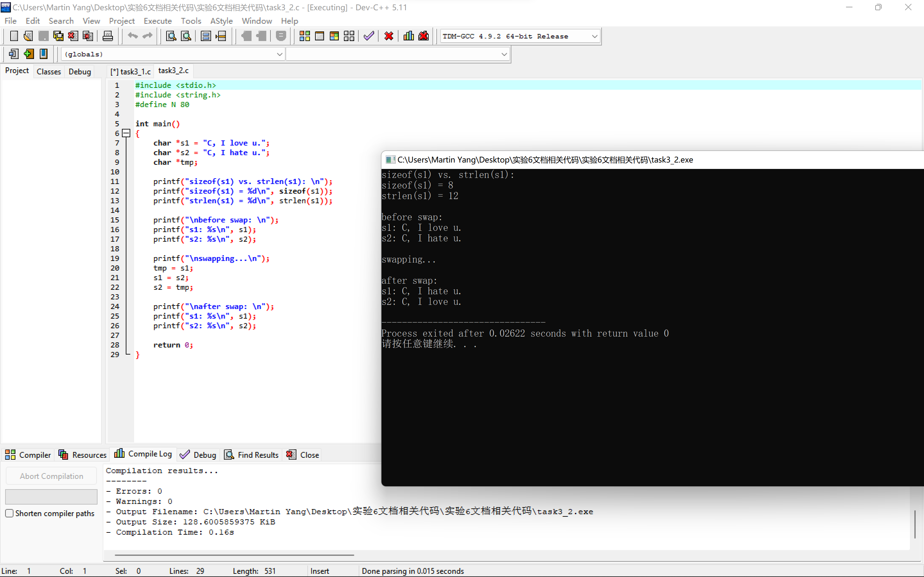Click the Save All icon
Screen dimensions: 924x577
click(x=58, y=36)
